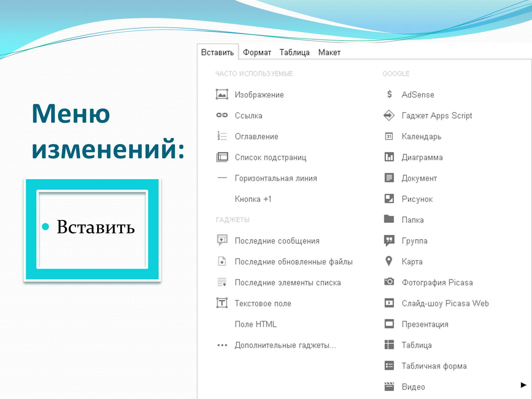Click the Презентация screen icon
Screen dimensions: 532x399
[389, 324]
